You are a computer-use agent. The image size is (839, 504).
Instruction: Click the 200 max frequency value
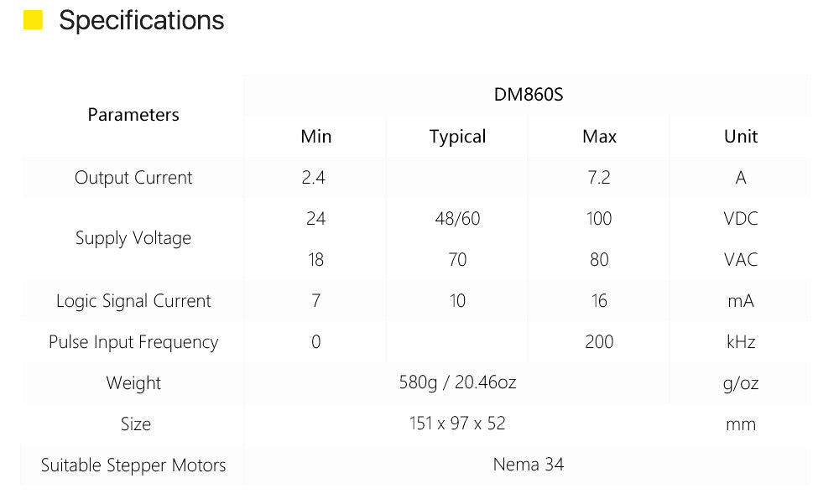[x=599, y=341]
